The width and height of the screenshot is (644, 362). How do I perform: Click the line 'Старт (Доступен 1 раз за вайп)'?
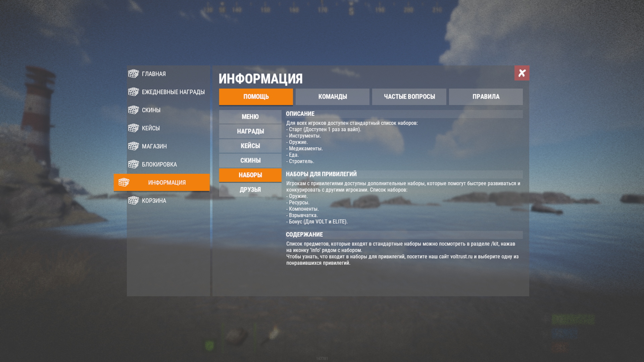pyautogui.click(x=324, y=130)
